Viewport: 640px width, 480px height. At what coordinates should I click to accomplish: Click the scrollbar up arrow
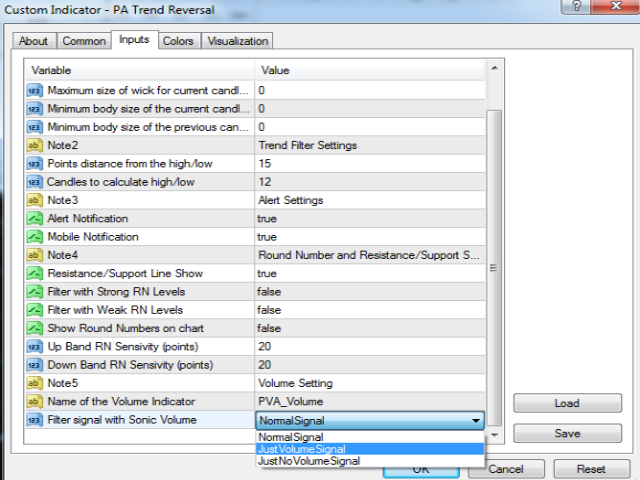click(495, 68)
